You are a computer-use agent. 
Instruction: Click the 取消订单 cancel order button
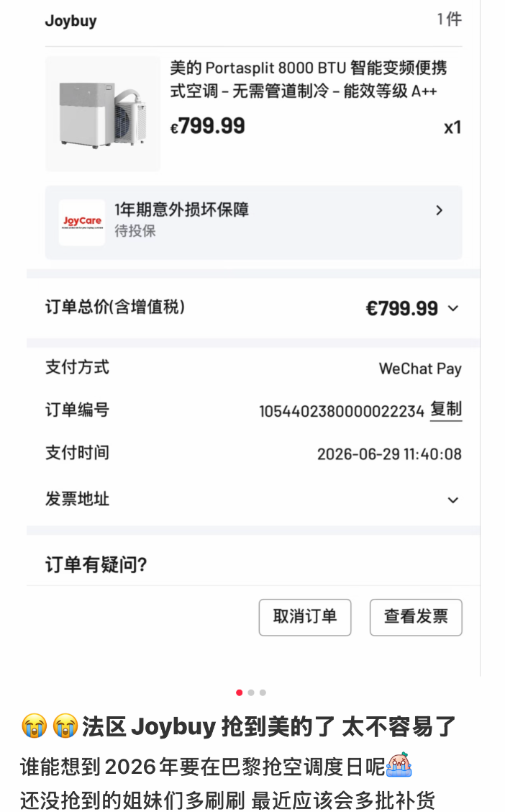(305, 618)
